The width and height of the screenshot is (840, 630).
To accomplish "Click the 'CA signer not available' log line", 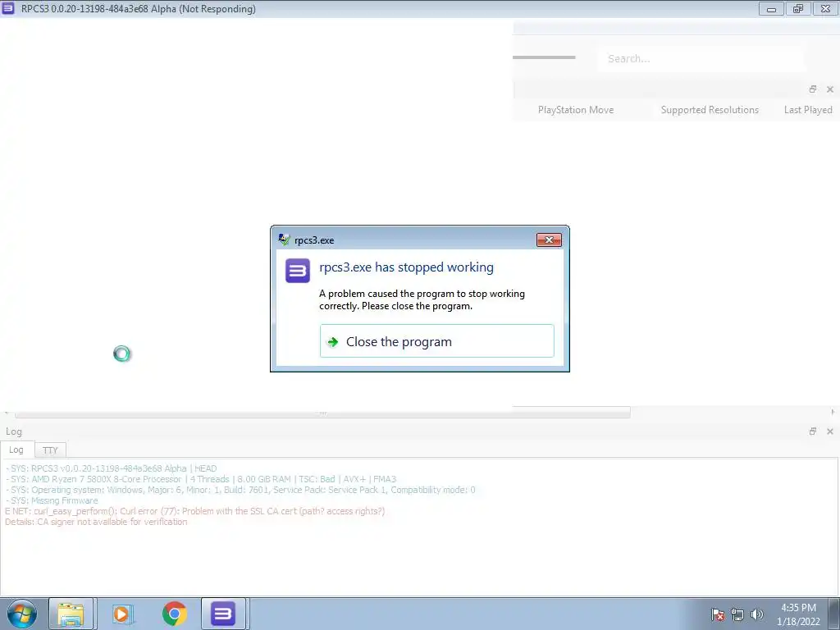I will click(x=97, y=522).
